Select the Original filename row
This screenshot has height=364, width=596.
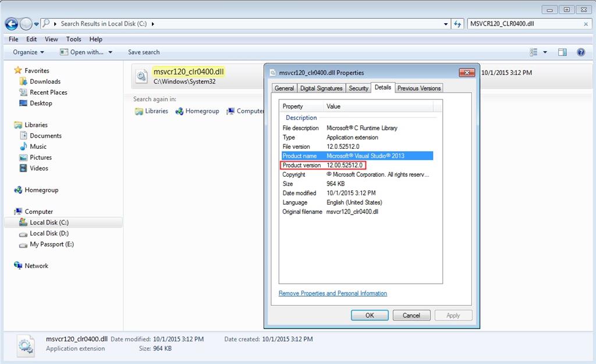357,212
